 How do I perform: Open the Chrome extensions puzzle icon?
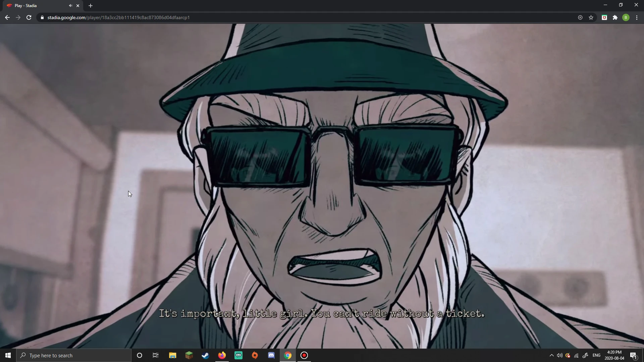(x=615, y=17)
